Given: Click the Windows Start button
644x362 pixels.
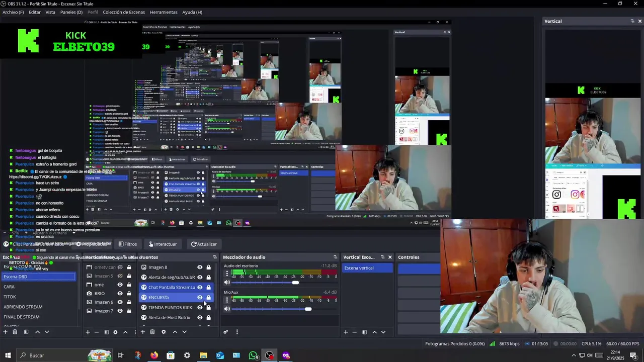Looking at the screenshot, I should (8, 355).
